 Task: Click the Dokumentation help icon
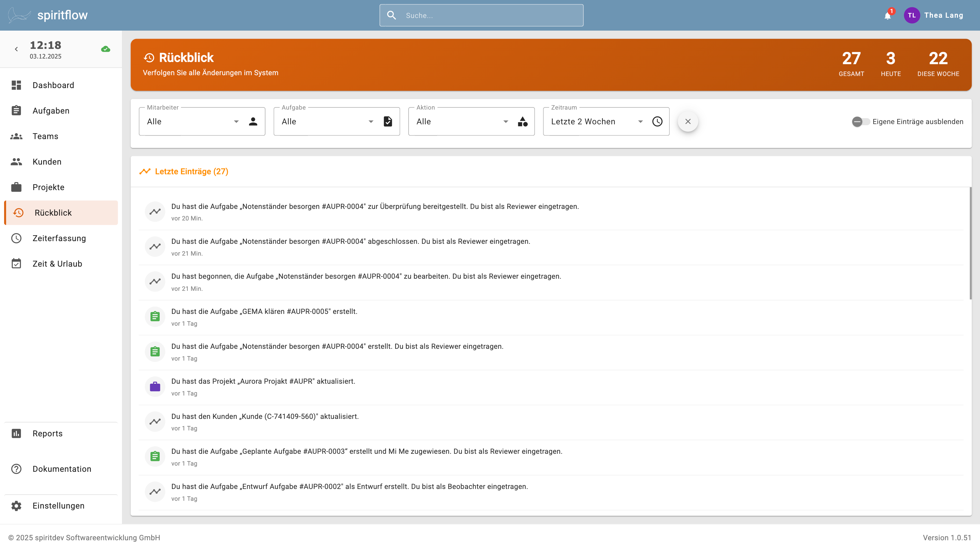[16, 469]
